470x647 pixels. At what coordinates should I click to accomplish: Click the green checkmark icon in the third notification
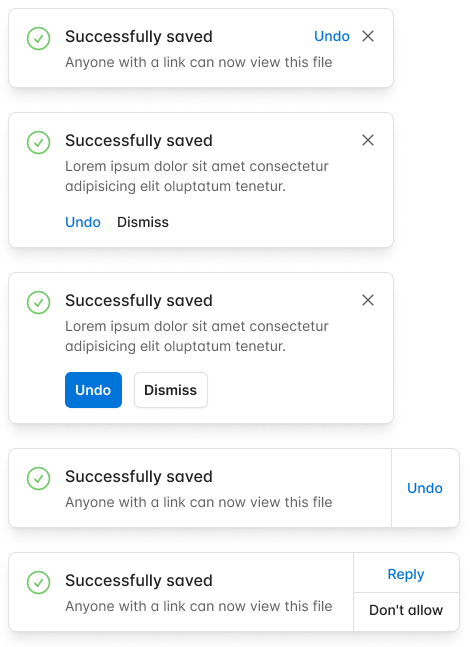(38, 302)
